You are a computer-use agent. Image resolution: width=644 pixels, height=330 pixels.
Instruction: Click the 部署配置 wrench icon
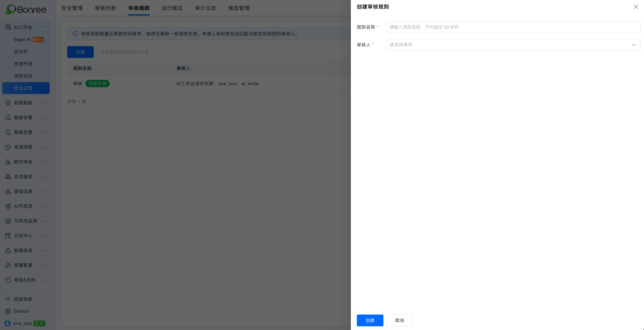point(8,265)
